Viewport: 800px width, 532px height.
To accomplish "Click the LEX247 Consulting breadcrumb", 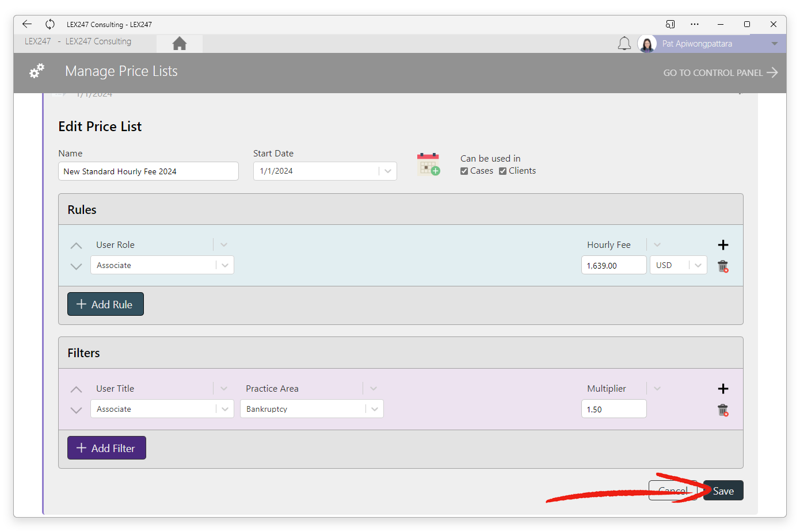I will point(98,41).
